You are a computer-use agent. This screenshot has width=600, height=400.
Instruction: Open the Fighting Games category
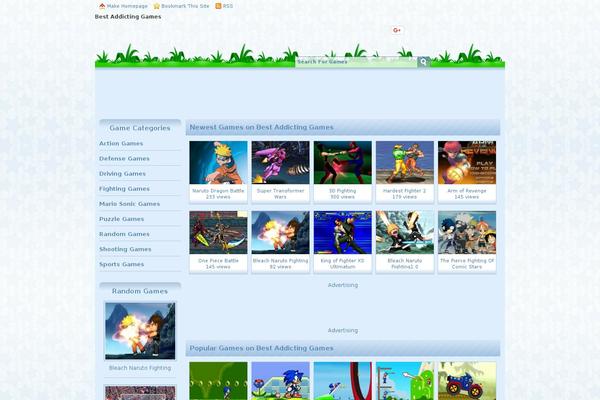124,189
